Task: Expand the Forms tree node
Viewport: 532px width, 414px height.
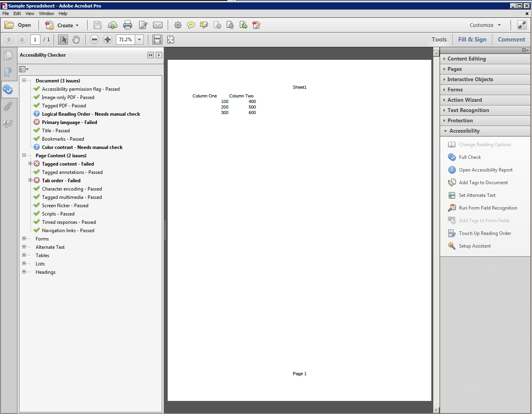Action: coord(24,238)
